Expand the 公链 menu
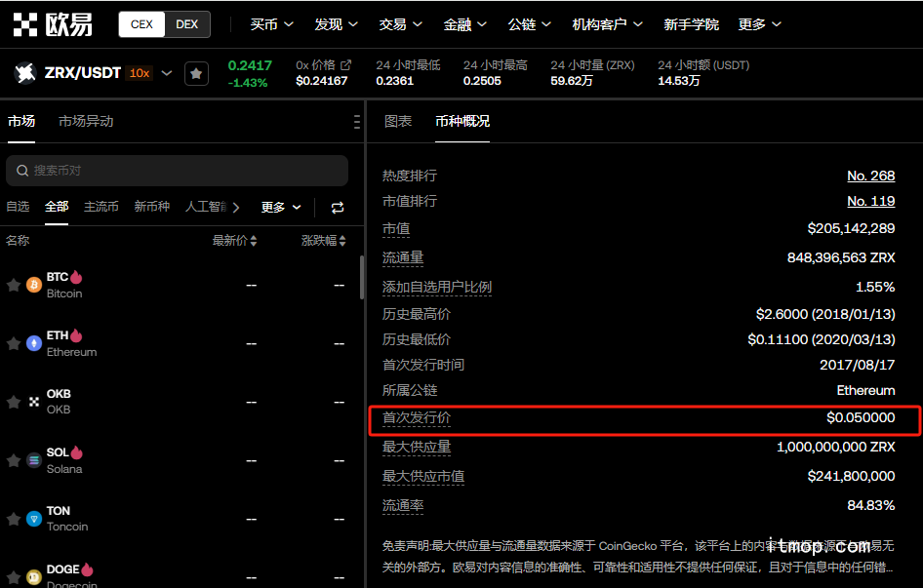 click(529, 24)
